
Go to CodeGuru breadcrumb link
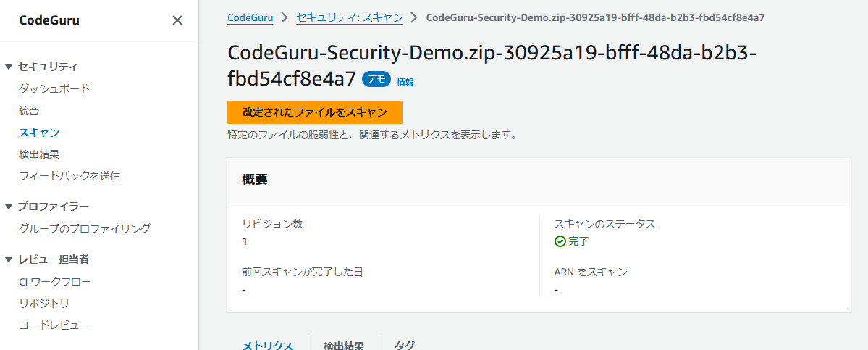pos(250,17)
